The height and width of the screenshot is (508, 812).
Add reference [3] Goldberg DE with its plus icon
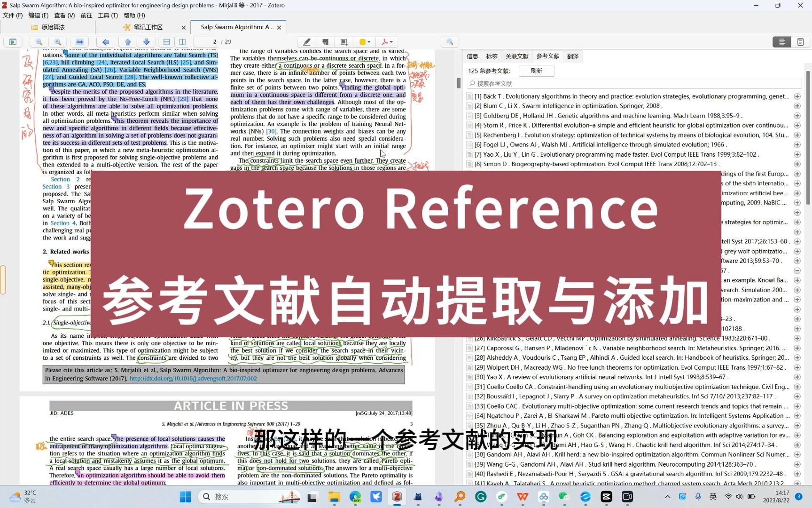797,116
